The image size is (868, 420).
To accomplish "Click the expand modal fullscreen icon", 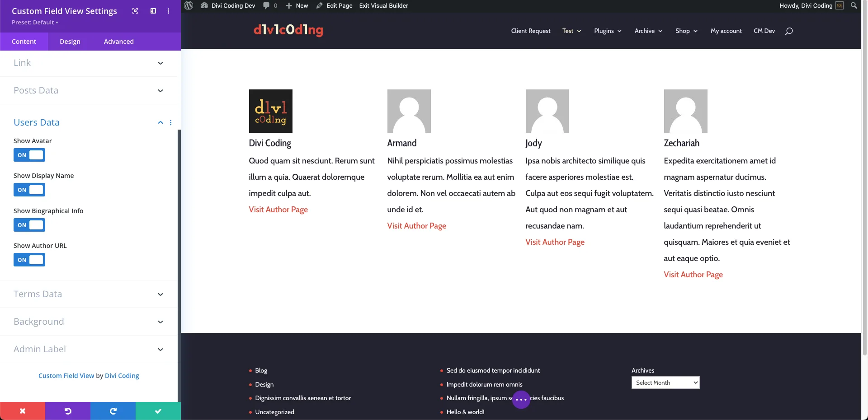I will tap(135, 11).
